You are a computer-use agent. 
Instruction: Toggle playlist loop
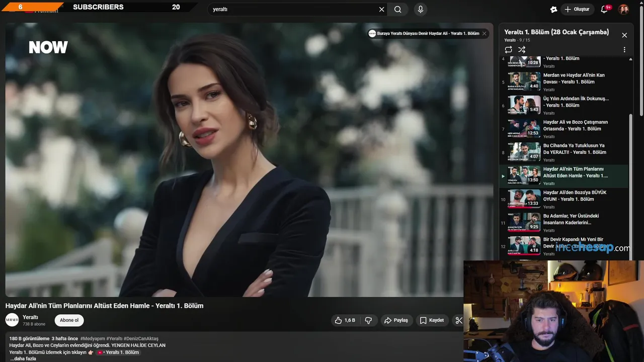coord(509,49)
